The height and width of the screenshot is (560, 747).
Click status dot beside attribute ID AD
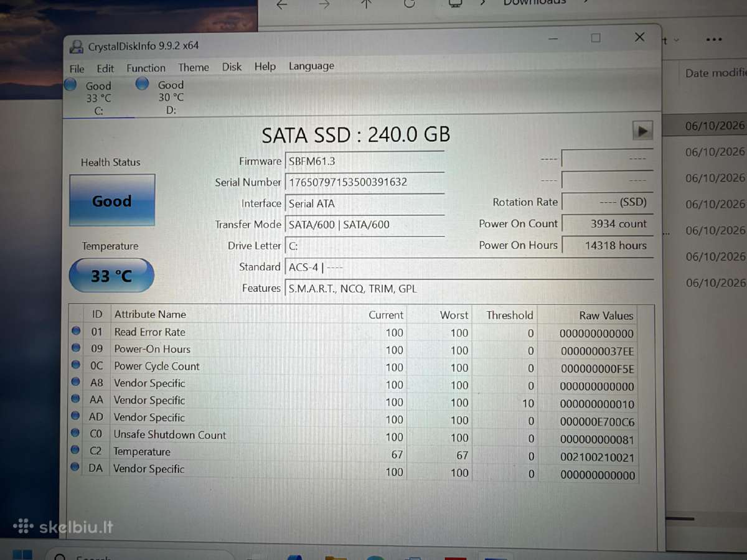click(x=76, y=416)
